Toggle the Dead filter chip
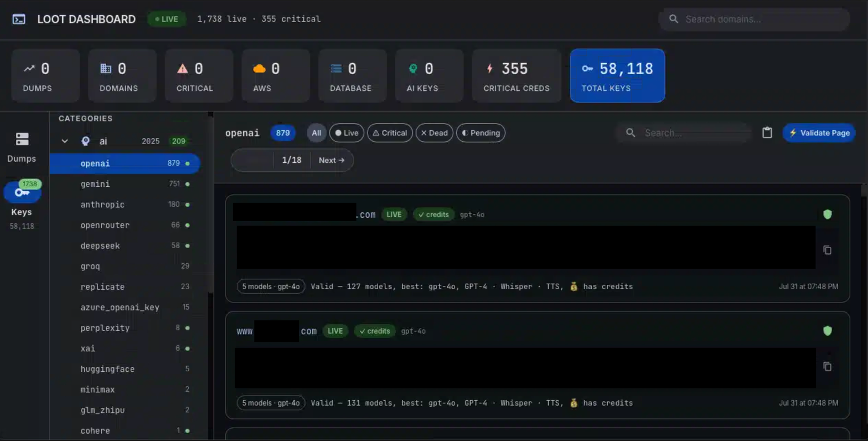 pyautogui.click(x=435, y=133)
